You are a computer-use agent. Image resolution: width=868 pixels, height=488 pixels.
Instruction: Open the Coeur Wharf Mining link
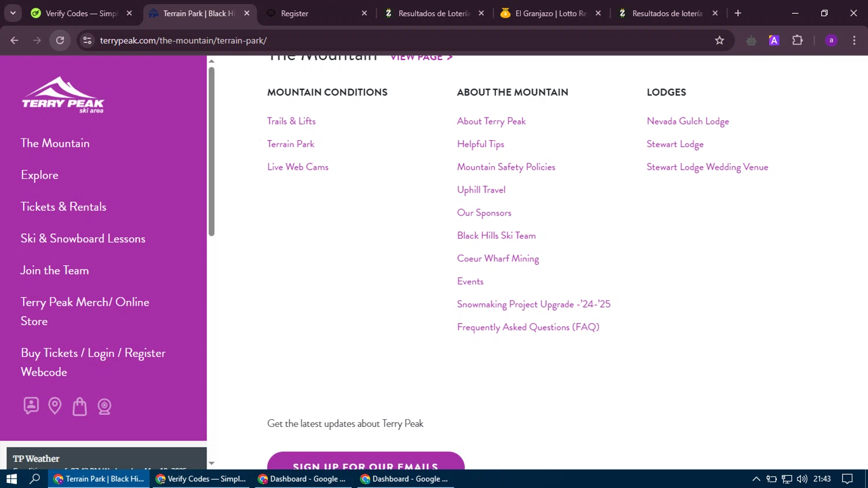(x=498, y=258)
